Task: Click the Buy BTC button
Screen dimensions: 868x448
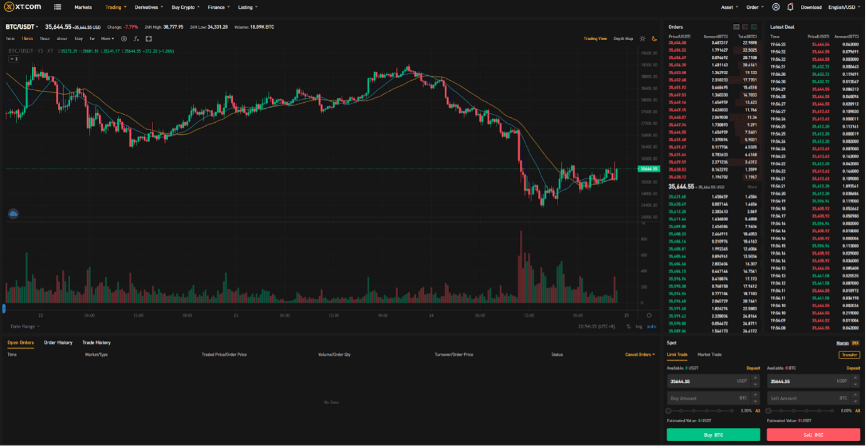Action: click(x=712, y=434)
